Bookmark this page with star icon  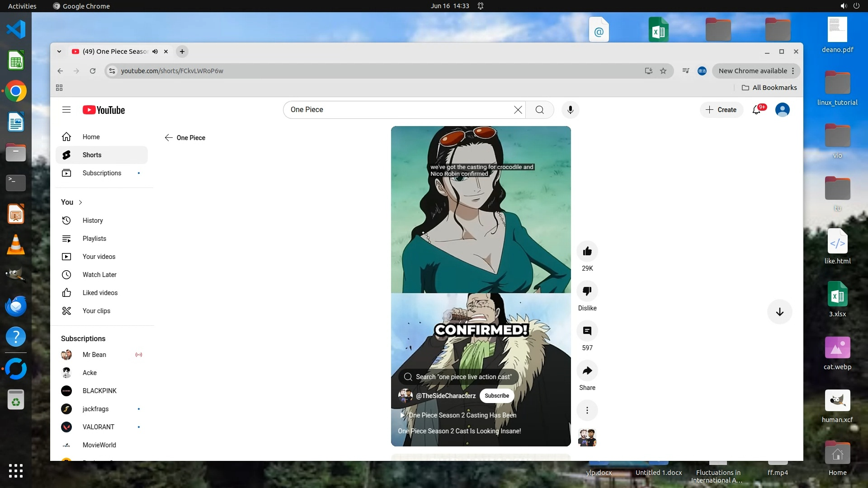click(663, 71)
